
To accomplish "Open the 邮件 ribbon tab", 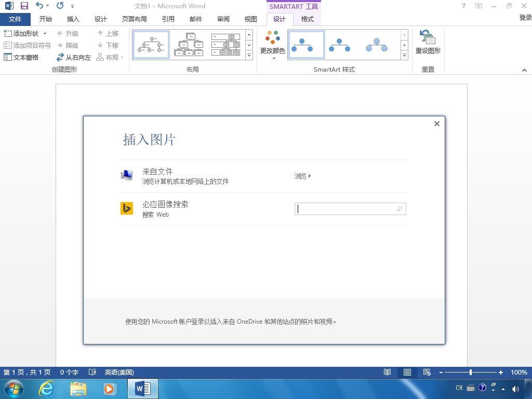I will [x=196, y=19].
